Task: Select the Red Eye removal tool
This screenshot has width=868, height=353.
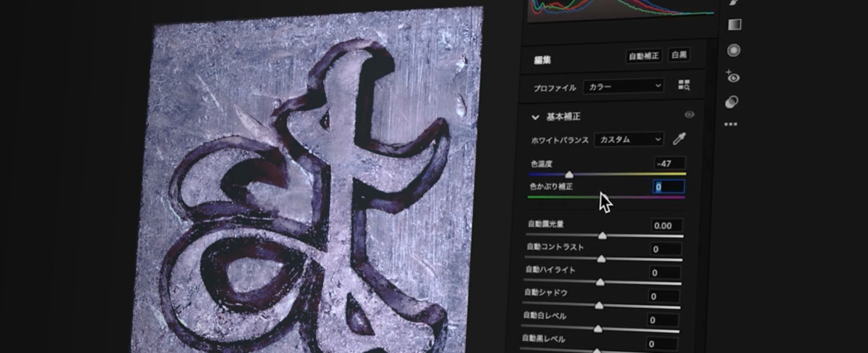Action: click(x=732, y=76)
